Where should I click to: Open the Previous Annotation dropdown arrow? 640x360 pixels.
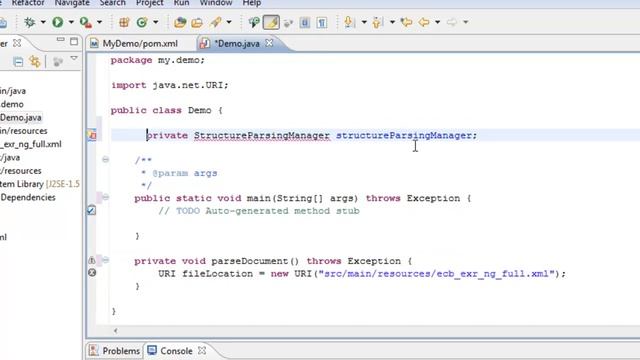[392, 22]
